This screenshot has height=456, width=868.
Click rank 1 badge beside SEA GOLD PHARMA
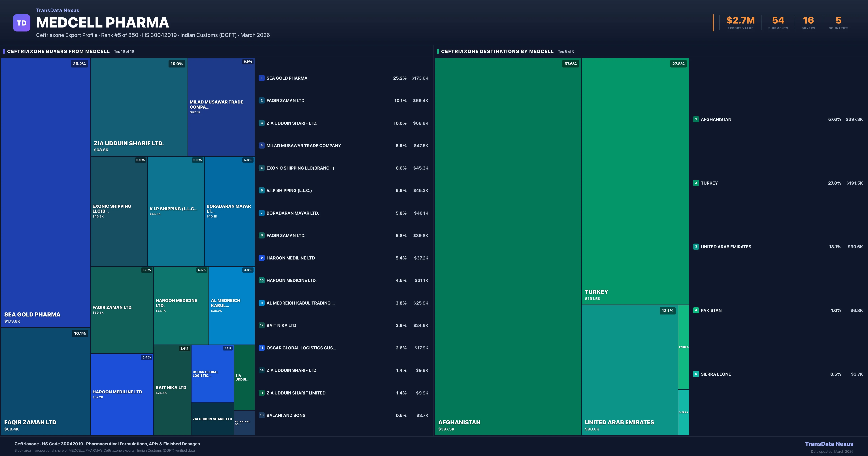point(261,78)
